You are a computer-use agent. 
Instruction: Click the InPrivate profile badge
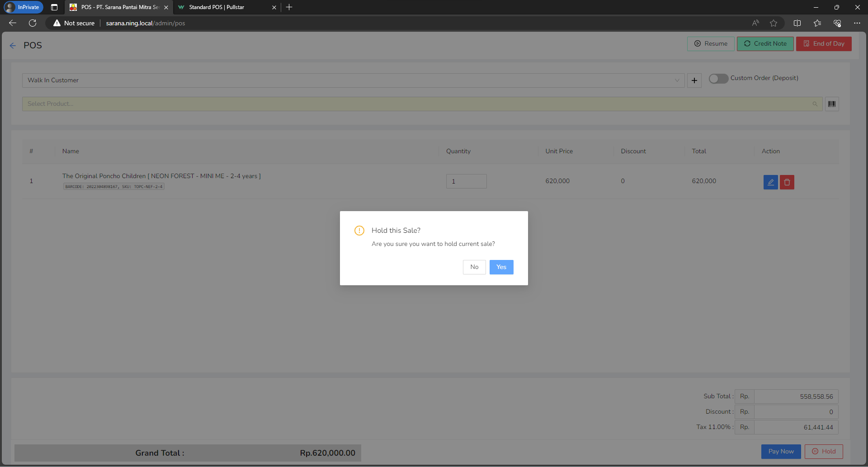coord(23,7)
